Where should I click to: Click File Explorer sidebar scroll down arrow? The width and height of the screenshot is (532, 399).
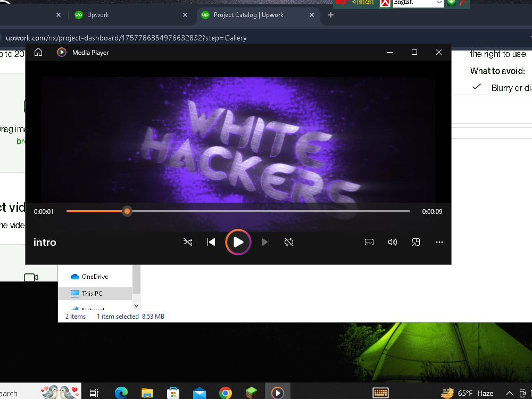point(136,306)
